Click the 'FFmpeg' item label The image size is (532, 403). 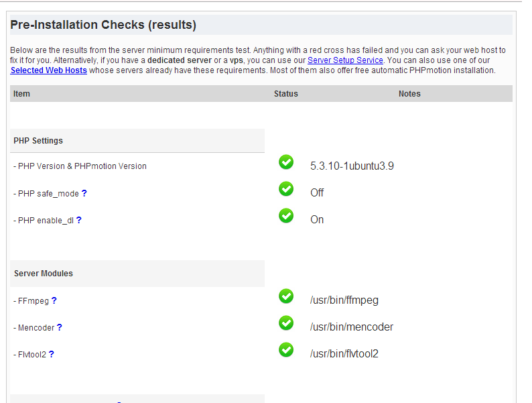(x=34, y=301)
